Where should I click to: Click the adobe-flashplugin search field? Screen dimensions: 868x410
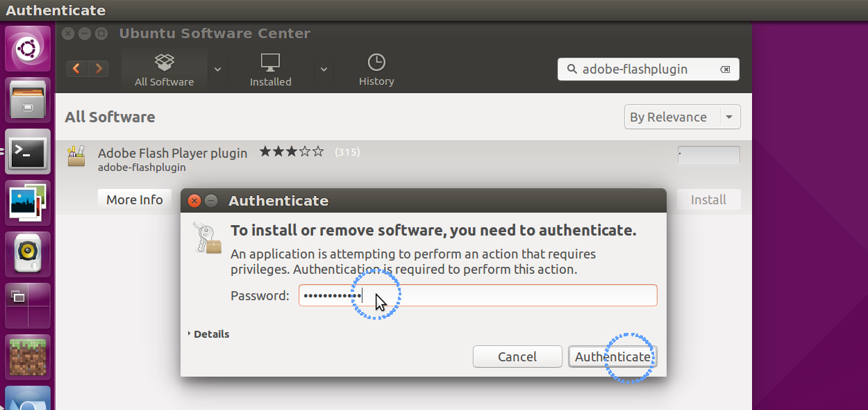point(649,69)
